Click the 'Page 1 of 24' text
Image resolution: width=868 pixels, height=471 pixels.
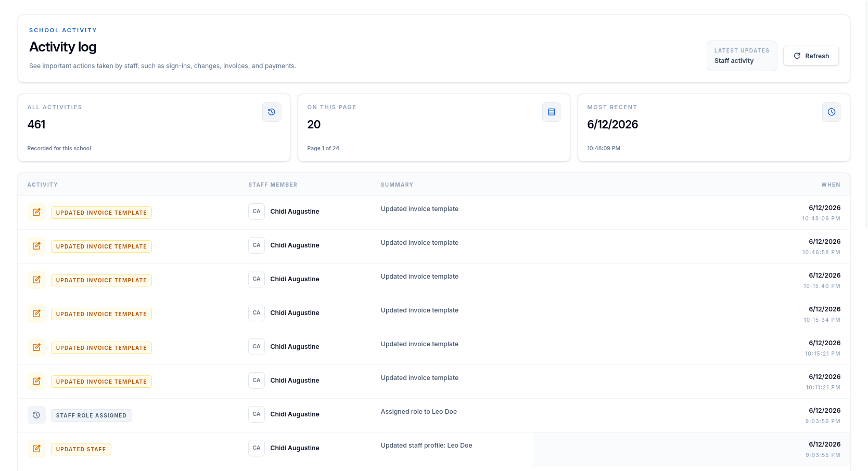click(x=323, y=148)
